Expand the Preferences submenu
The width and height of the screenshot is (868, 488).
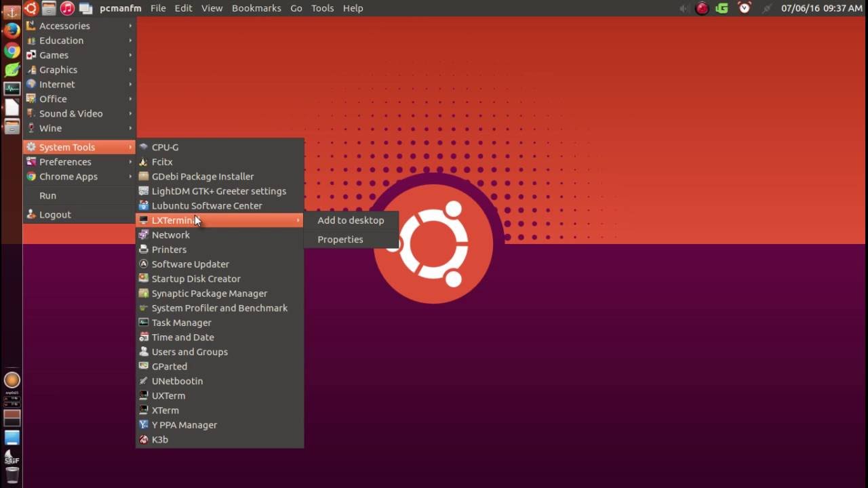(x=65, y=161)
